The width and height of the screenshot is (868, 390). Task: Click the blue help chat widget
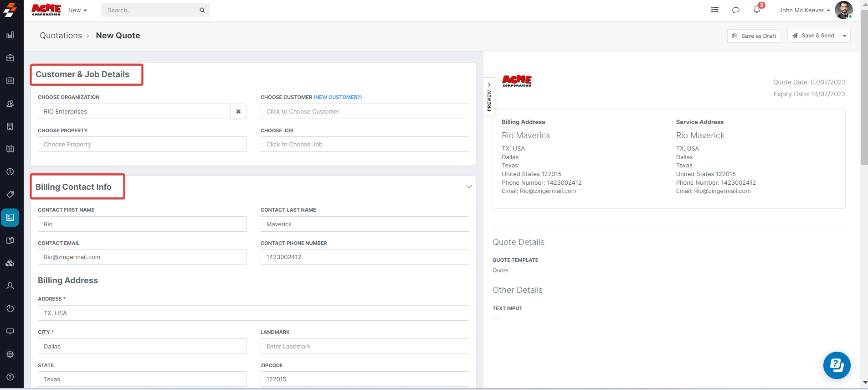point(837,365)
